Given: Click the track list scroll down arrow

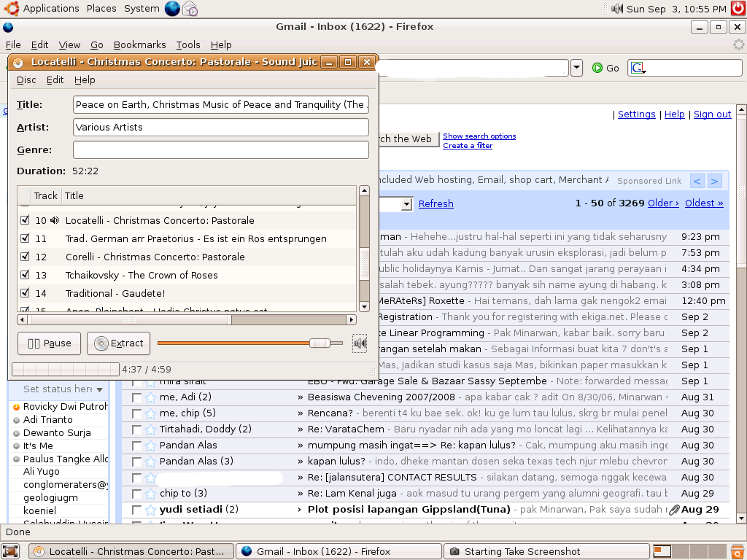Looking at the screenshot, I should [364, 307].
